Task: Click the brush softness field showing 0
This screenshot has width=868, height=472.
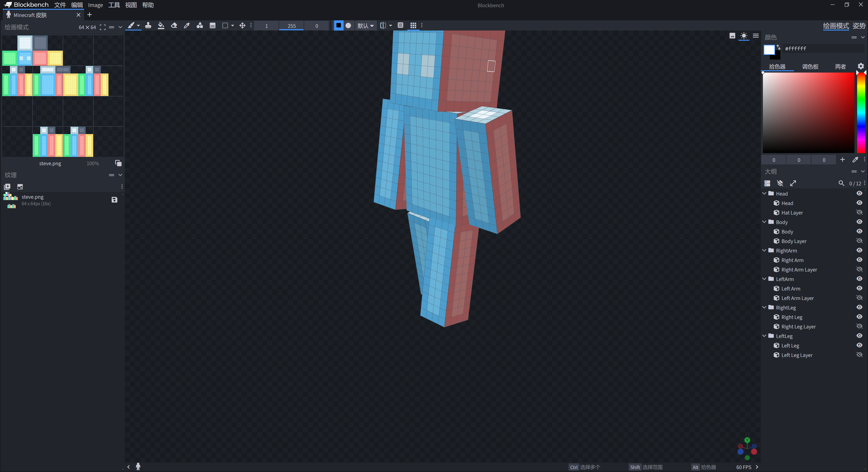Action: tap(316, 26)
